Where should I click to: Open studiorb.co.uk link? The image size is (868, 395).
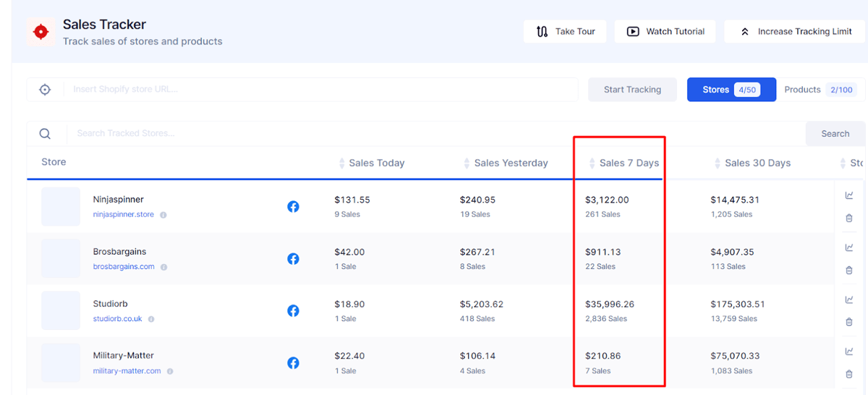pyautogui.click(x=118, y=319)
